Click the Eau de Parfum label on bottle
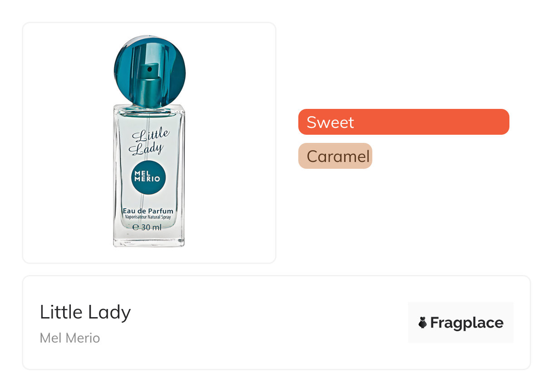 [x=148, y=211]
